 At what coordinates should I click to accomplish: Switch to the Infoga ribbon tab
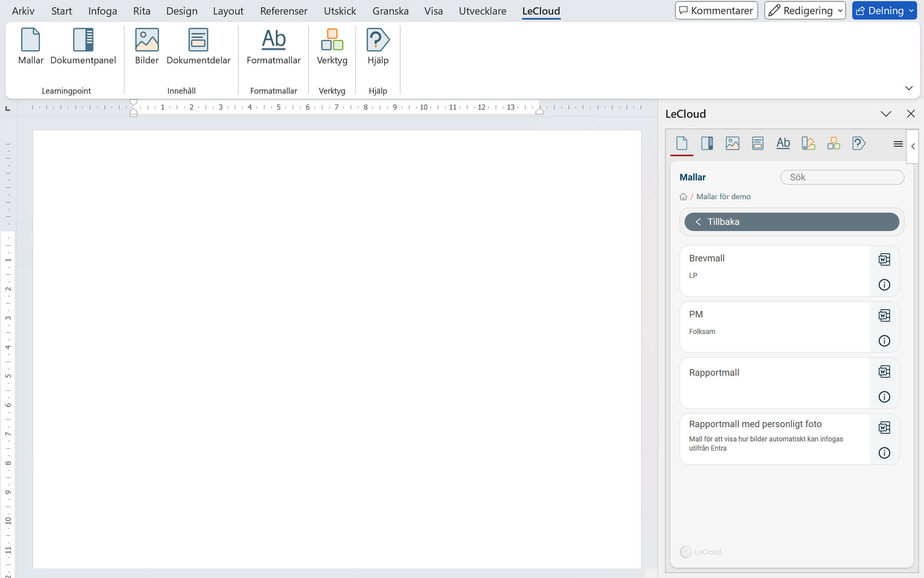(x=102, y=11)
